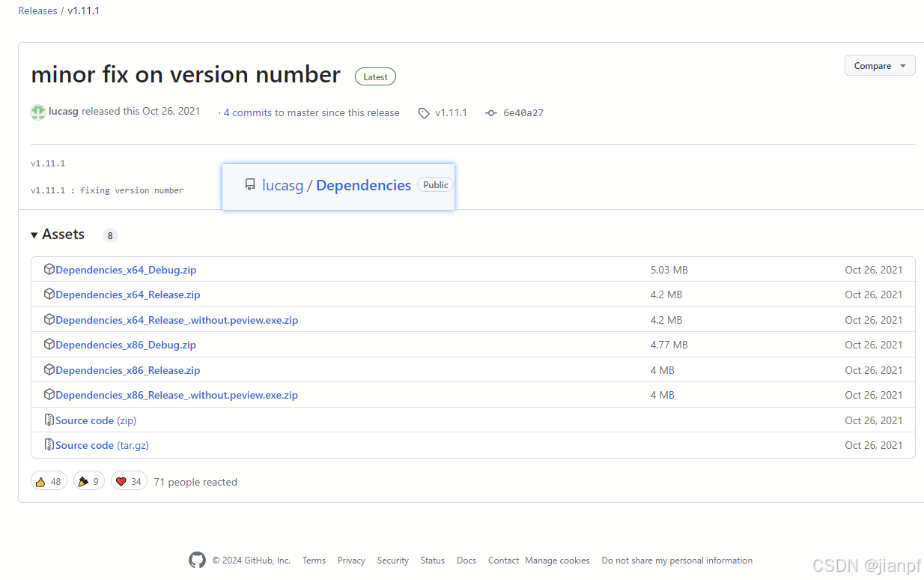Image resolution: width=924 pixels, height=580 pixels.
Task: Click the zip file icon for Source code (zip)
Action: pos(49,420)
